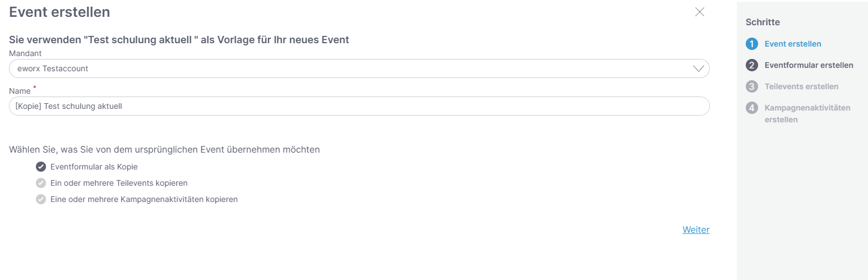Click the step 2 number circle
Image resolution: width=868 pixels, height=280 pixels.
pyautogui.click(x=752, y=65)
